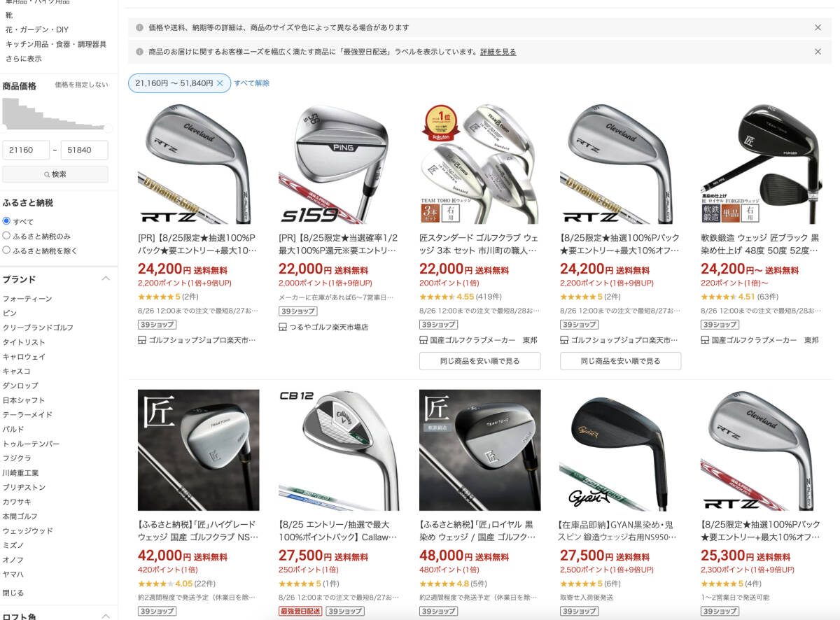
Task: Click the star rating of the 匠スタンダード wedge set
Action: point(437,297)
